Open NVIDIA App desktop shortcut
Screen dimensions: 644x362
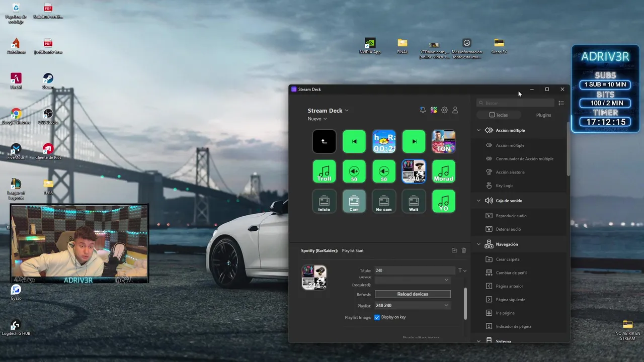(x=370, y=46)
